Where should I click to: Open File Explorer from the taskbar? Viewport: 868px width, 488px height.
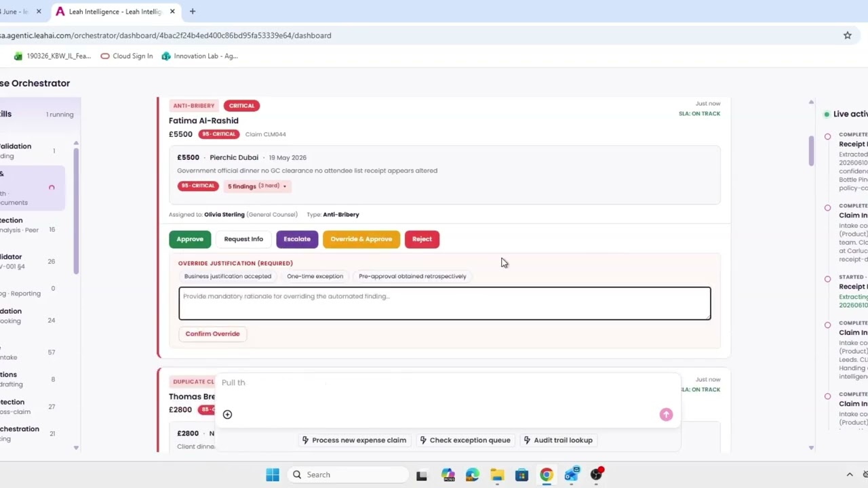click(x=497, y=474)
